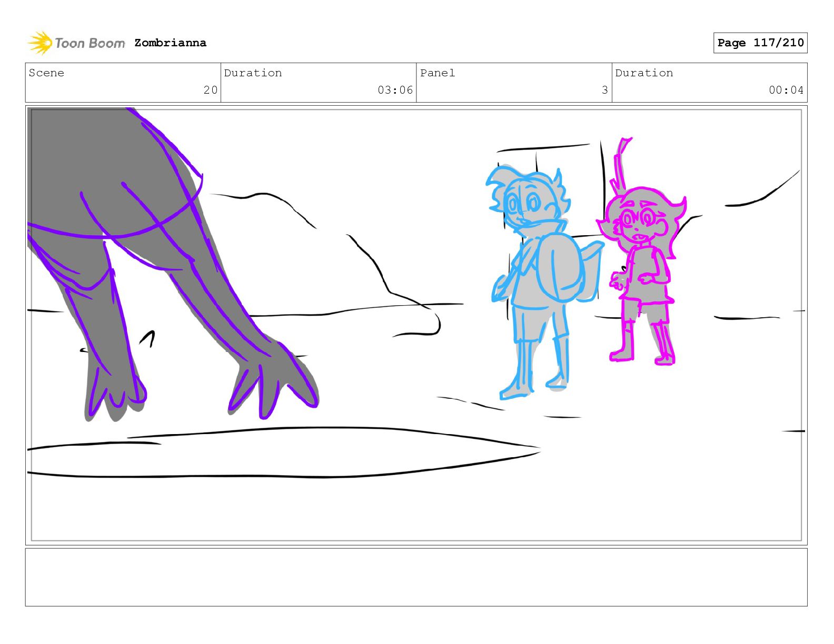Click the scene duration 03:06
Screen dimensions: 834x644
[395, 90]
